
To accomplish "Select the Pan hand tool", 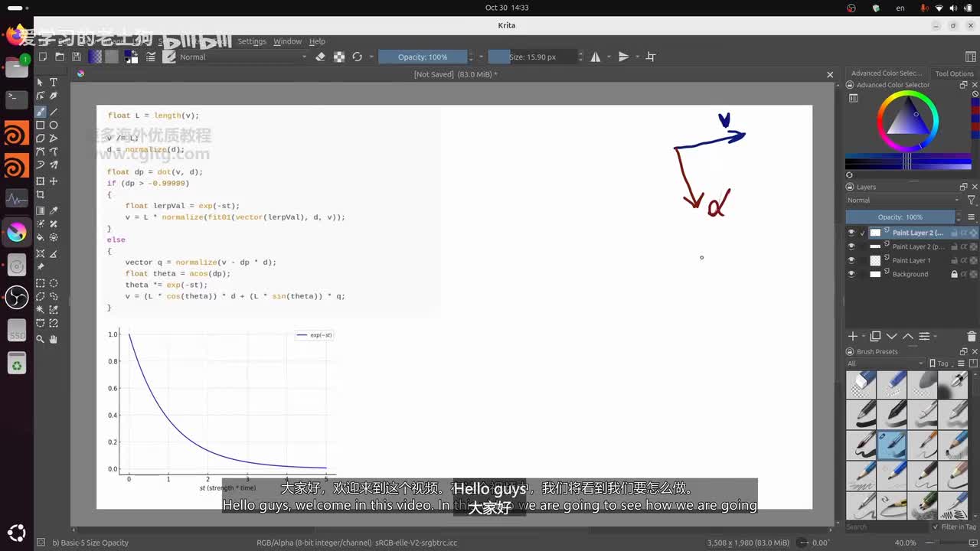I will (54, 338).
